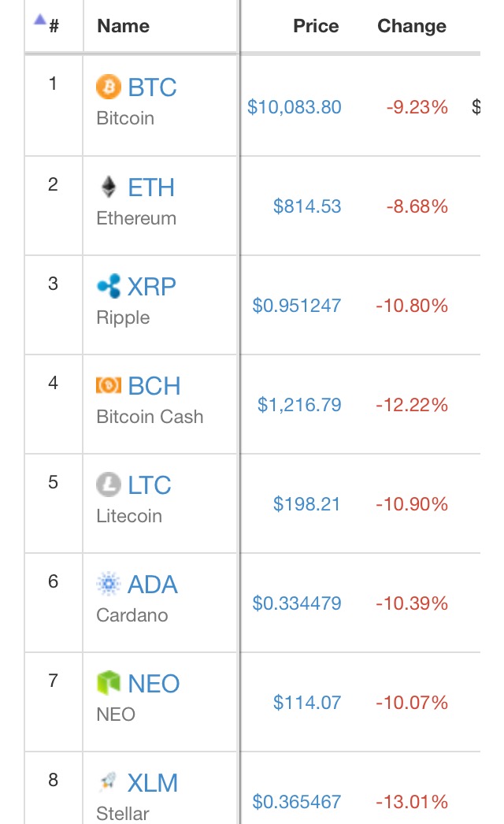Sort the table by Price column
This screenshot has width=504, height=824.
[316, 26]
